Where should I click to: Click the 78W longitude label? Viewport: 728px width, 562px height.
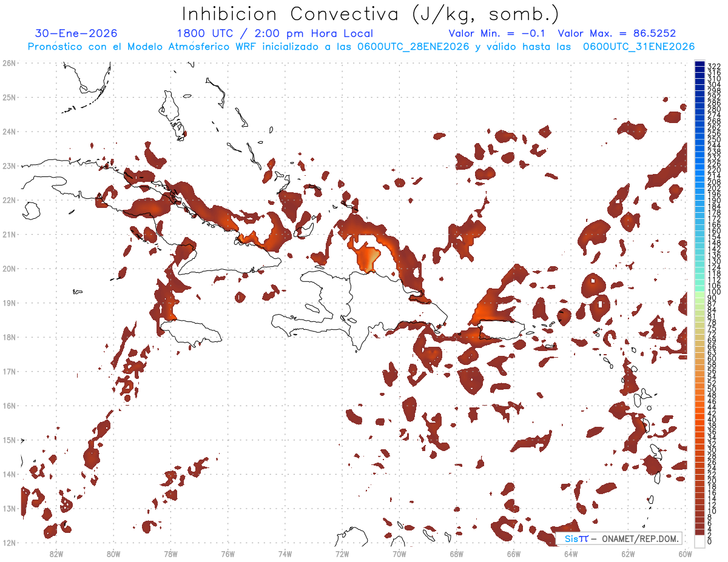pos(170,553)
